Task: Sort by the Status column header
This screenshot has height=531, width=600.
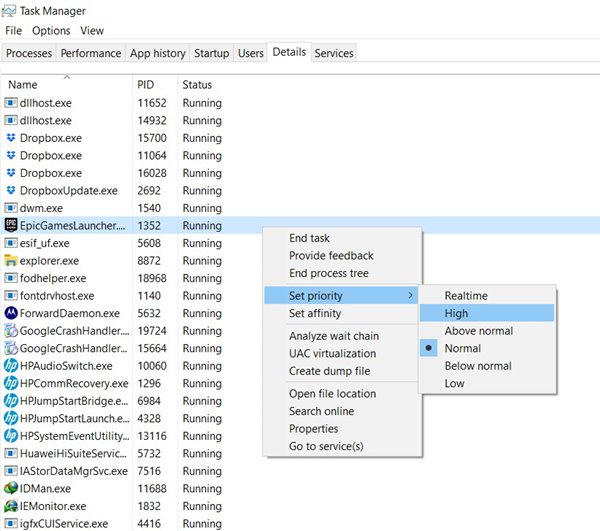Action: click(197, 85)
